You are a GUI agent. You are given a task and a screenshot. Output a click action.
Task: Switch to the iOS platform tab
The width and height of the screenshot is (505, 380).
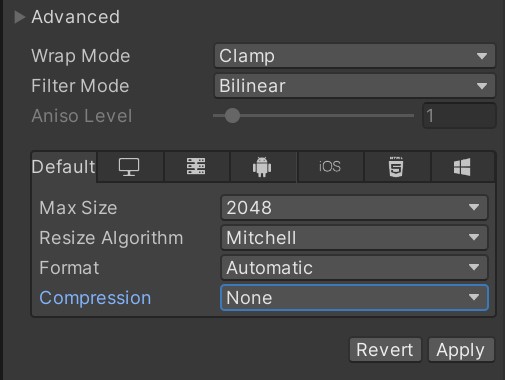(x=330, y=167)
